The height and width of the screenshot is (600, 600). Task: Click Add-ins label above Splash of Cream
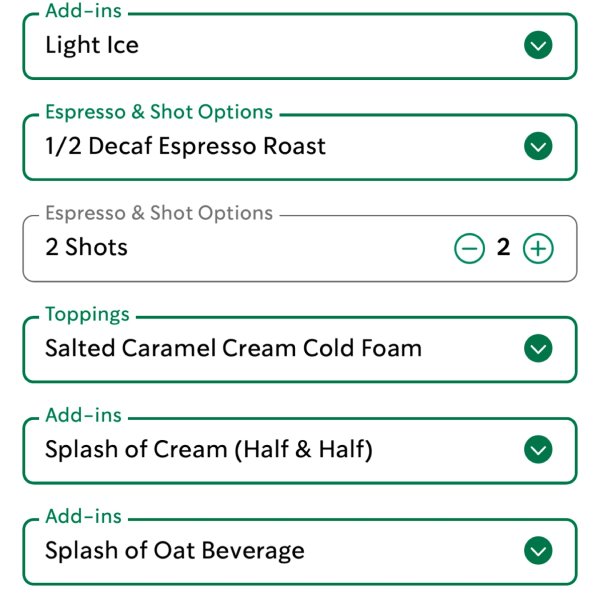(84, 416)
